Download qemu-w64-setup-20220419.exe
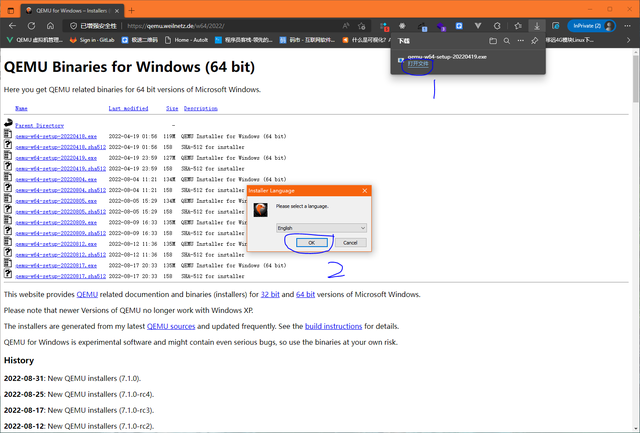The height and width of the screenshot is (433, 640). (x=56, y=158)
